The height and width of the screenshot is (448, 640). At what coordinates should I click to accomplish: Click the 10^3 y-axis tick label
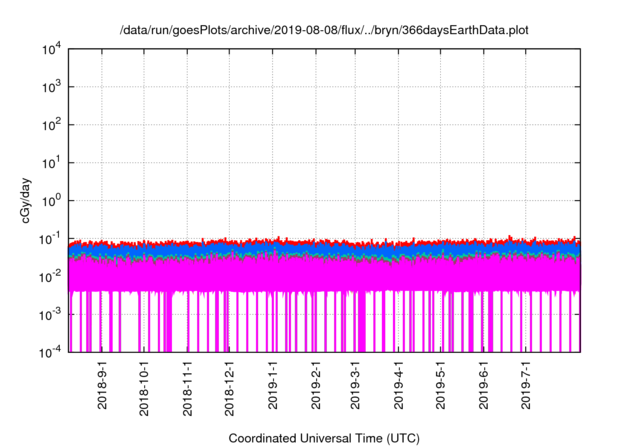pyautogui.click(x=51, y=86)
